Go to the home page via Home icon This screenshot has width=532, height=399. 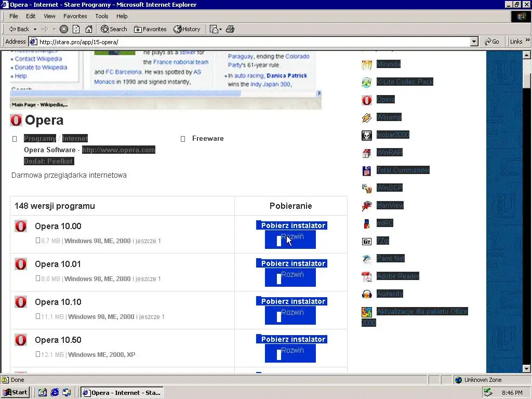89,29
